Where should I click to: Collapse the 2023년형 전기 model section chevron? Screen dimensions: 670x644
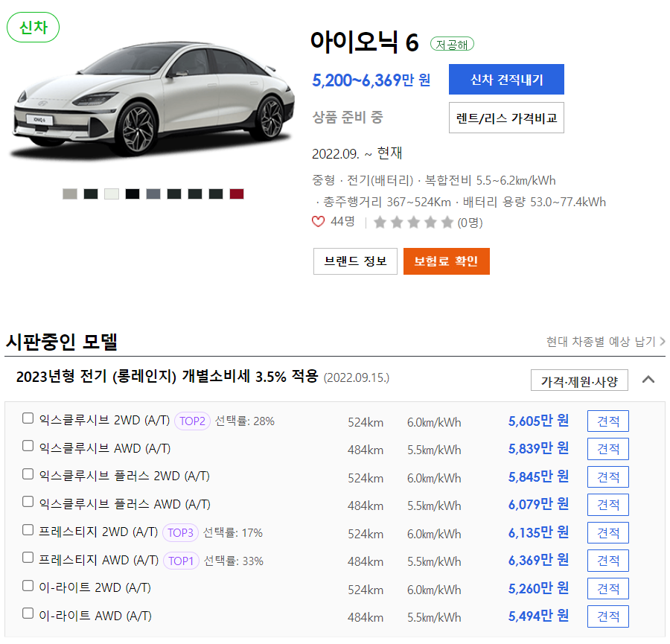(x=648, y=380)
